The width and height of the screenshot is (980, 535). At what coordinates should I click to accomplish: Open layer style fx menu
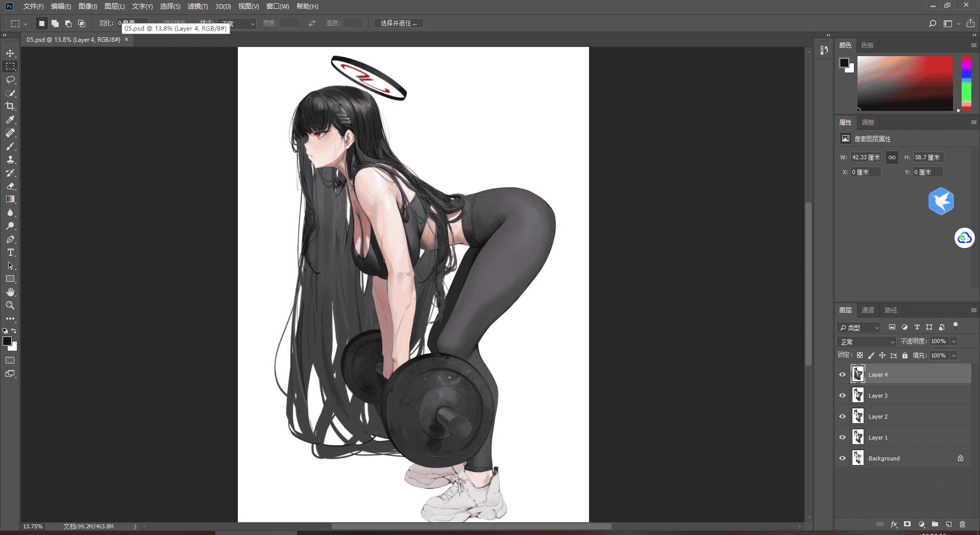[894, 524]
